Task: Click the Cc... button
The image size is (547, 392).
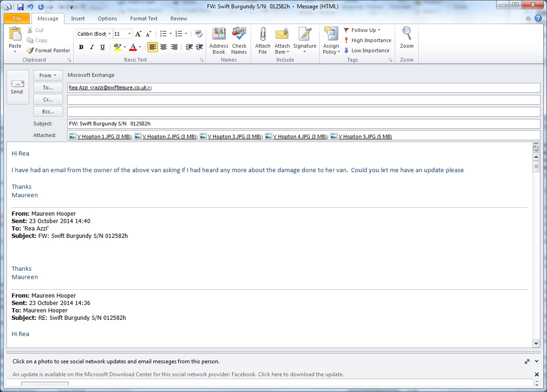Action: coord(48,100)
